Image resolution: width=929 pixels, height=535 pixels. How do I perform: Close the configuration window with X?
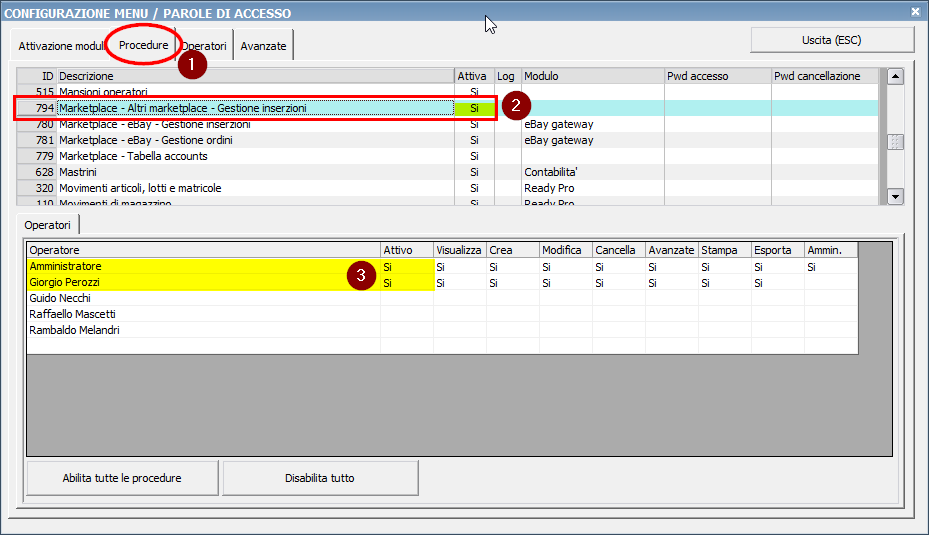point(915,12)
